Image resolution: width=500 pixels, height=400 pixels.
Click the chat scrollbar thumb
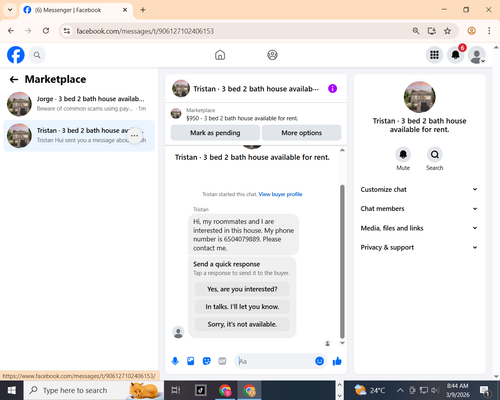click(342, 262)
